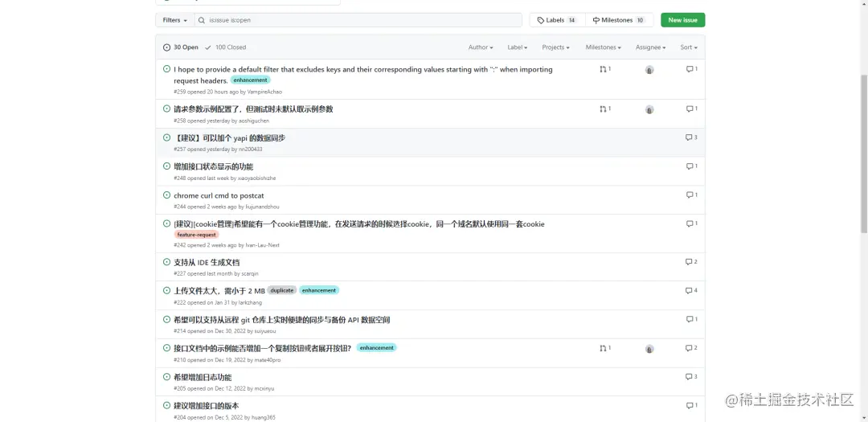Open comments count on yapi data sync issue

pyautogui.click(x=691, y=137)
